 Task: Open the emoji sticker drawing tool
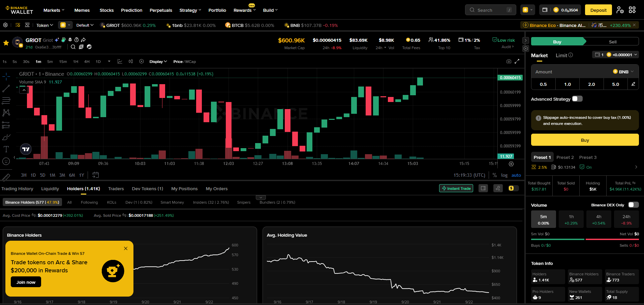coord(6,161)
